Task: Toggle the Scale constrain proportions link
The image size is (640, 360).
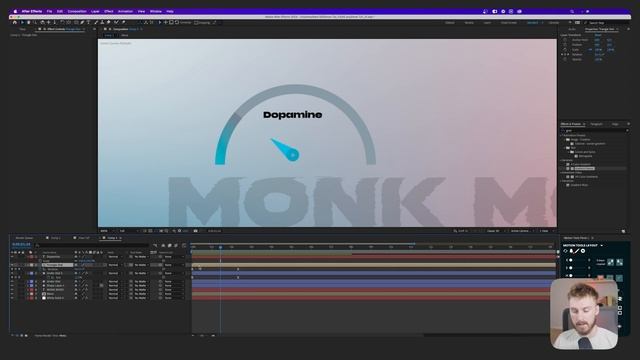Action: click(590, 50)
